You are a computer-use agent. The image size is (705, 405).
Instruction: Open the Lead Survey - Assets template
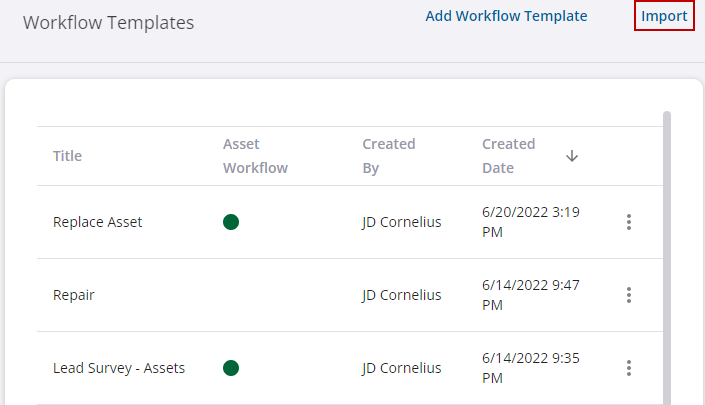click(119, 368)
